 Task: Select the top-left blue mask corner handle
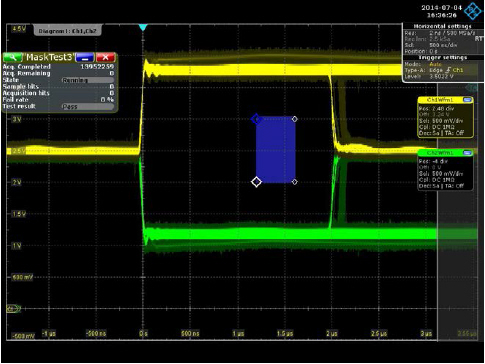256,119
